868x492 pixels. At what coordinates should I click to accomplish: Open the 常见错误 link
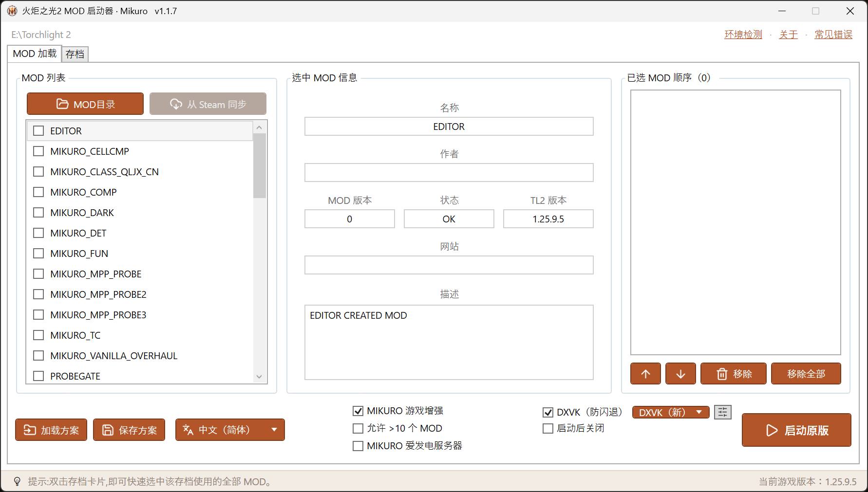pyautogui.click(x=833, y=35)
